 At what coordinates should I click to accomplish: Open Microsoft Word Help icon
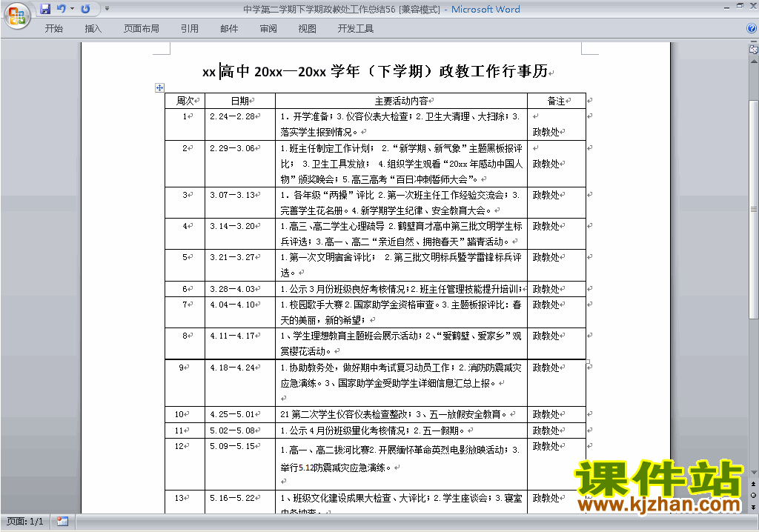tap(752, 29)
